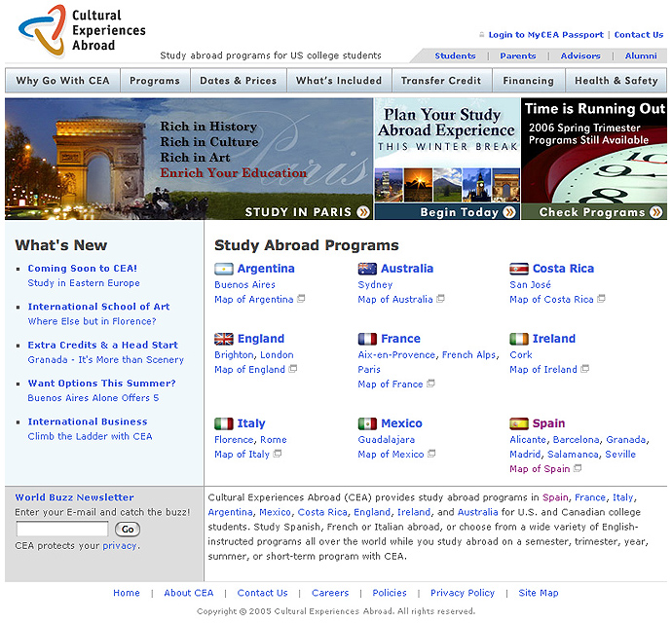Click the Spain flag icon
This screenshot has width=672, height=623.
[x=518, y=424]
